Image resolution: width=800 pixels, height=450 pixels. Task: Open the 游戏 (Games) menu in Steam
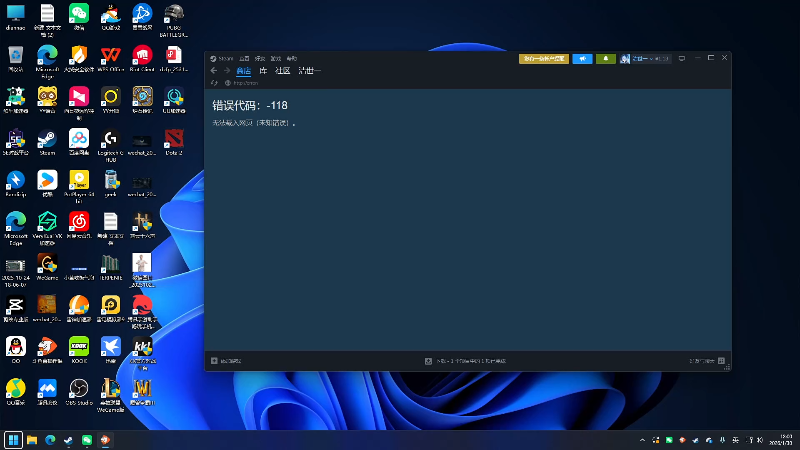pyautogui.click(x=276, y=59)
